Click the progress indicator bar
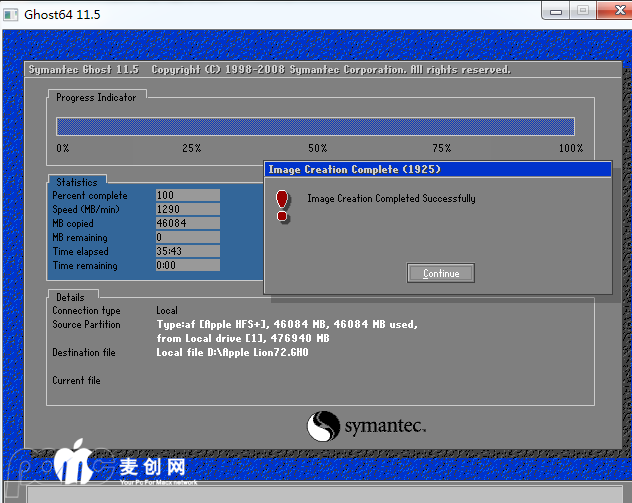Screen dimensions: 632x503 tap(315, 126)
